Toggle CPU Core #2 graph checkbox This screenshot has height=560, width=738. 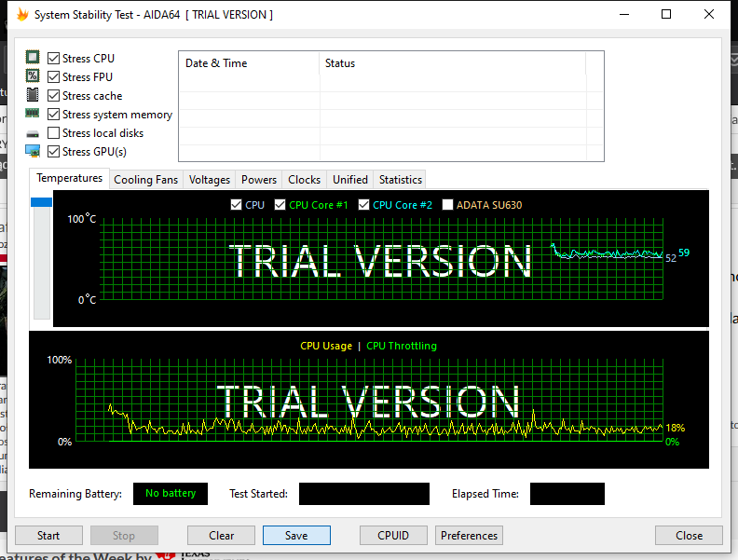click(363, 205)
